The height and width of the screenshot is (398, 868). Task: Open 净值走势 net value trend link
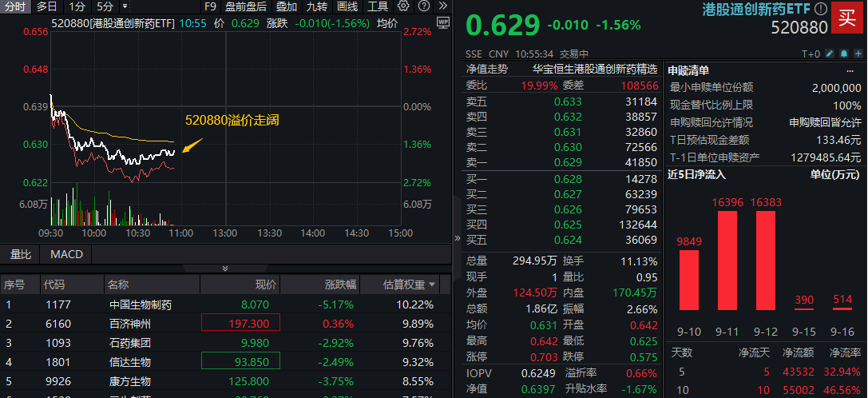(487, 70)
